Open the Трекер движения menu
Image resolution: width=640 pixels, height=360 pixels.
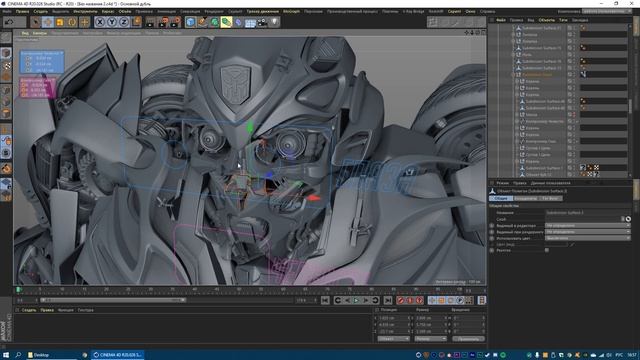coord(262,11)
